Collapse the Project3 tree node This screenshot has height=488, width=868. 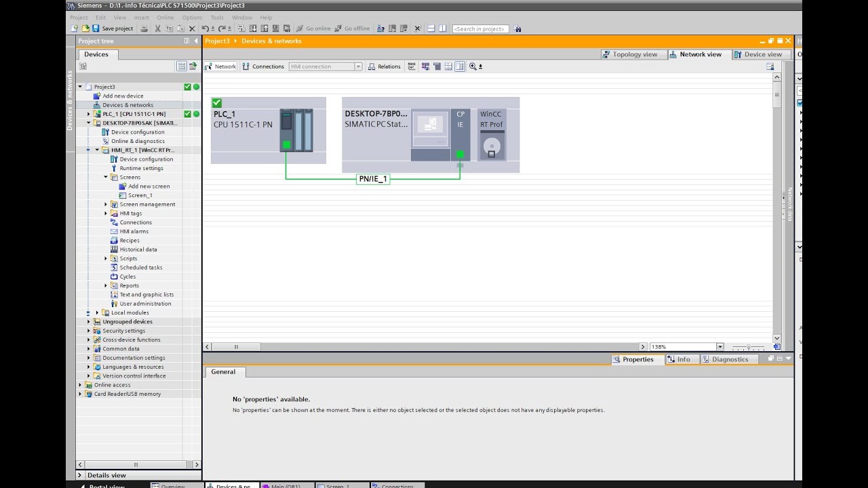click(x=80, y=87)
